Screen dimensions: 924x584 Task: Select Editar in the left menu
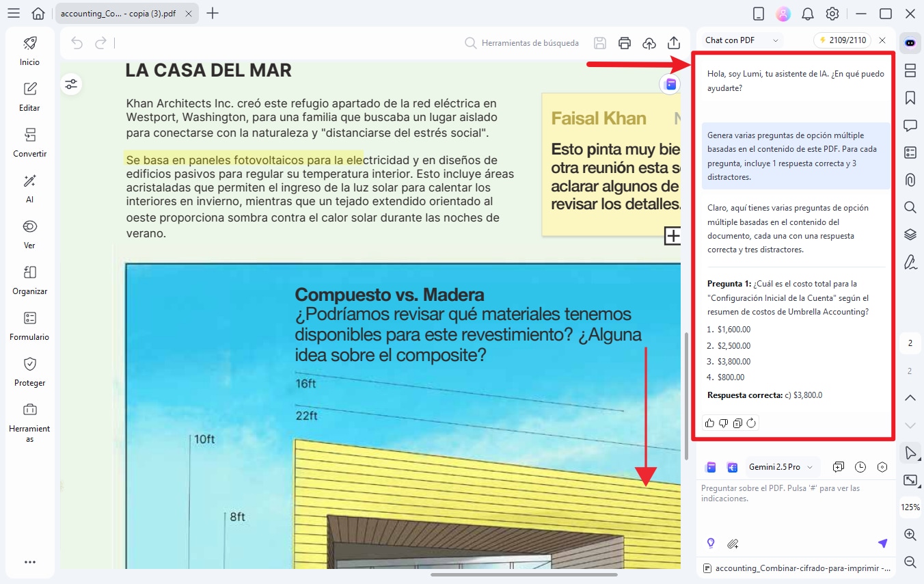click(x=29, y=96)
